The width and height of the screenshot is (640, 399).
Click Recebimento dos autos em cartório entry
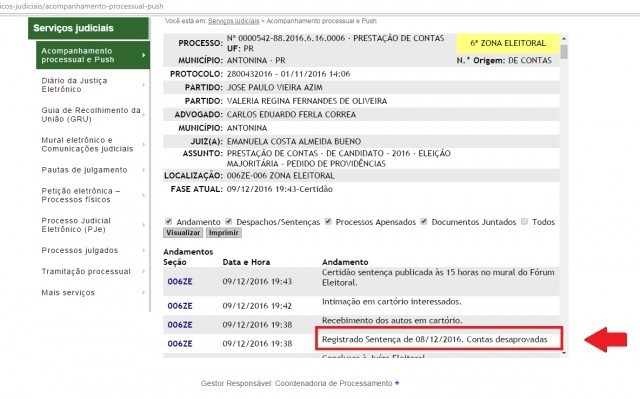click(392, 320)
